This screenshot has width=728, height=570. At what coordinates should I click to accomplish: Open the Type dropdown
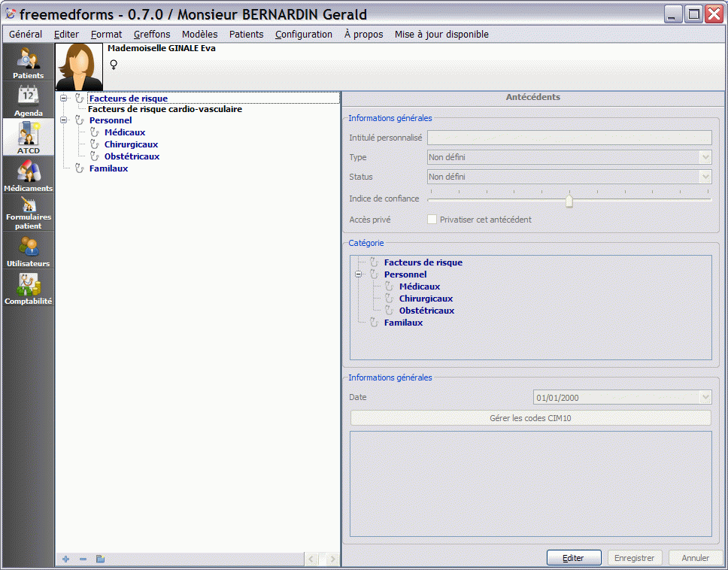[x=705, y=157]
